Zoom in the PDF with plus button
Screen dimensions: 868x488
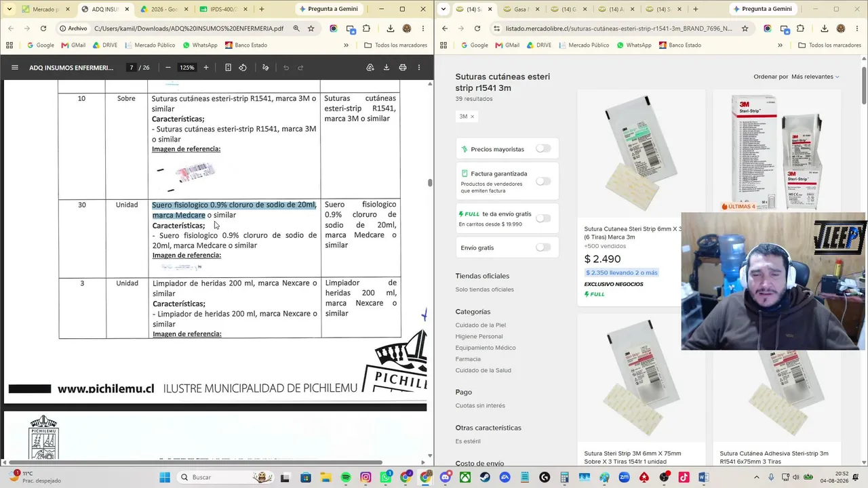pos(206,68)
